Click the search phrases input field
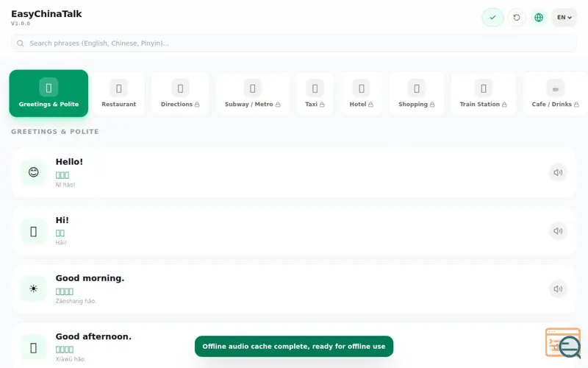This screenshot has height=368, width=588. [x=293, y=43]
